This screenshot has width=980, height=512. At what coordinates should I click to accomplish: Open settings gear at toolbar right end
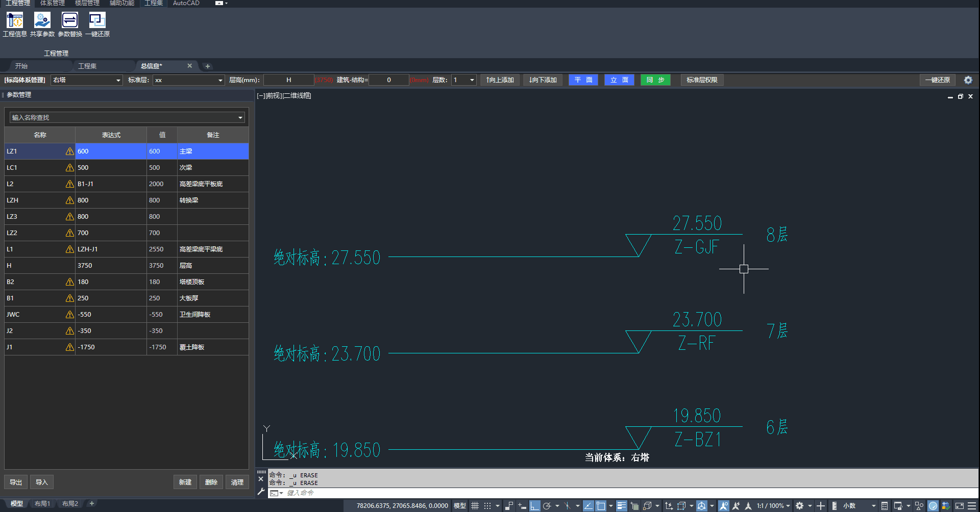(x=968, y=80)
